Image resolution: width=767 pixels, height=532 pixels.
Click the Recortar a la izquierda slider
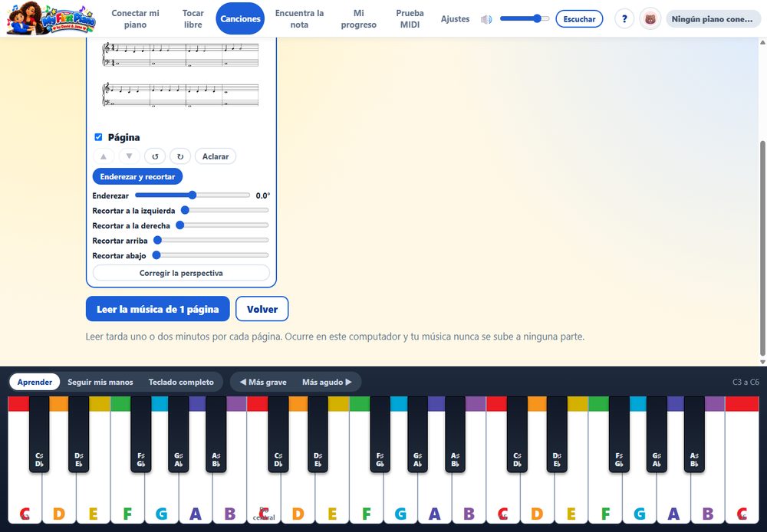(225, 210)
